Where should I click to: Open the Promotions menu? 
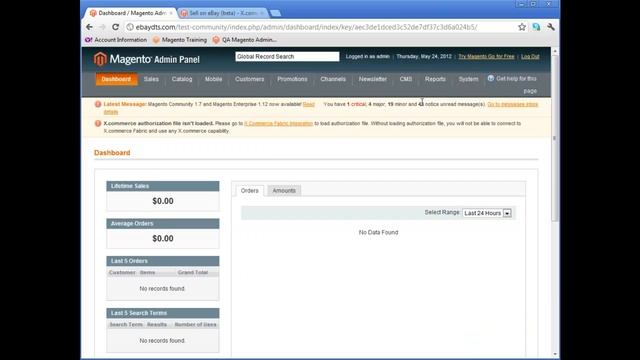(292, 79)
